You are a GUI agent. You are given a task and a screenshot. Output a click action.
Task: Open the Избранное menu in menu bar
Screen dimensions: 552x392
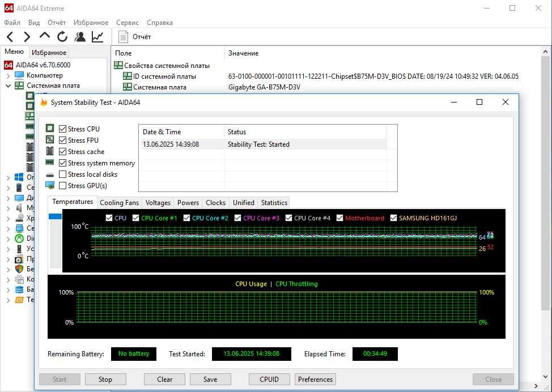click(x=91, y=23)
